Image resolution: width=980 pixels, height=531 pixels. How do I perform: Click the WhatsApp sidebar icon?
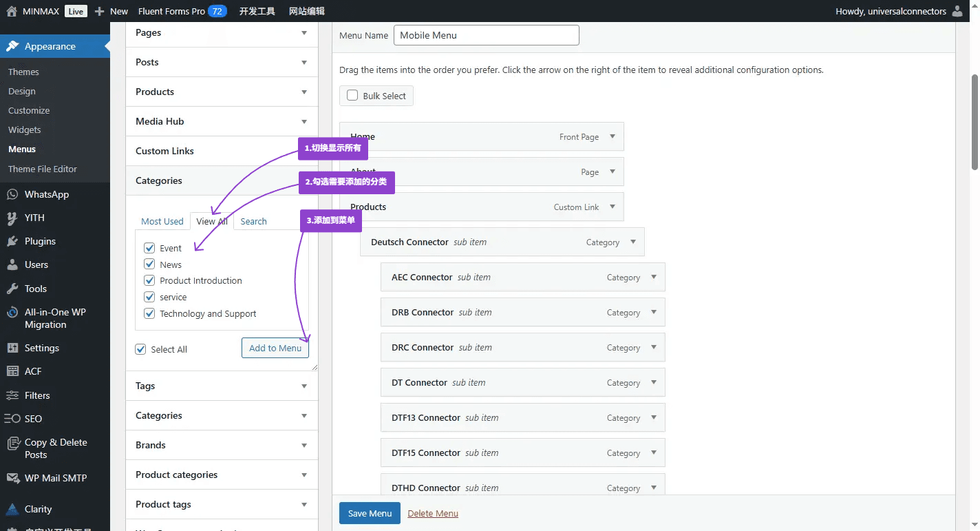pyautogui.click(x=12, y=194)
